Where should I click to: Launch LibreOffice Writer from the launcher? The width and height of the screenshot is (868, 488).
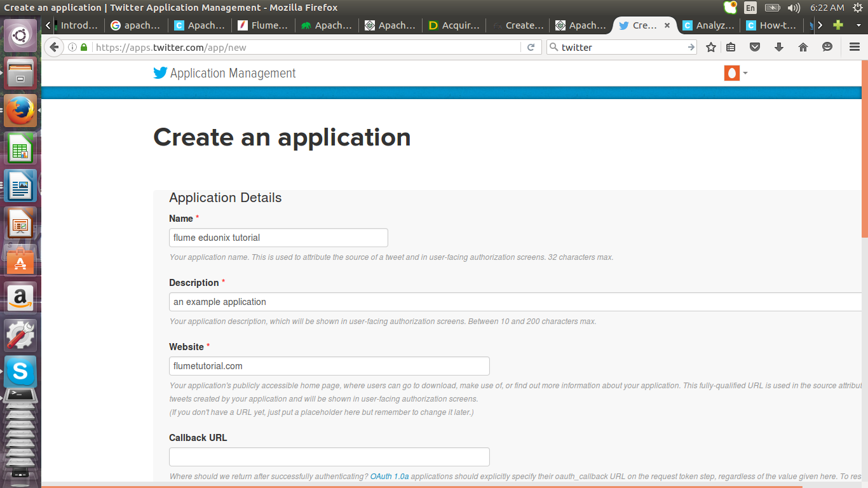pyautogui.click(x=20, y=186)
